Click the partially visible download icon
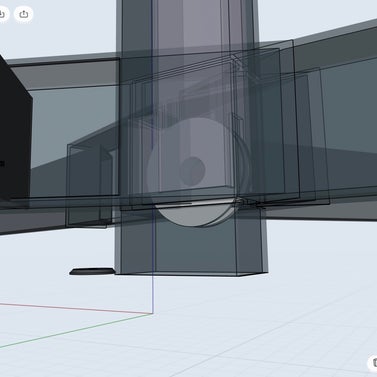Image resolution: width=377 pixels, height=377 pixels. point(3,14)
